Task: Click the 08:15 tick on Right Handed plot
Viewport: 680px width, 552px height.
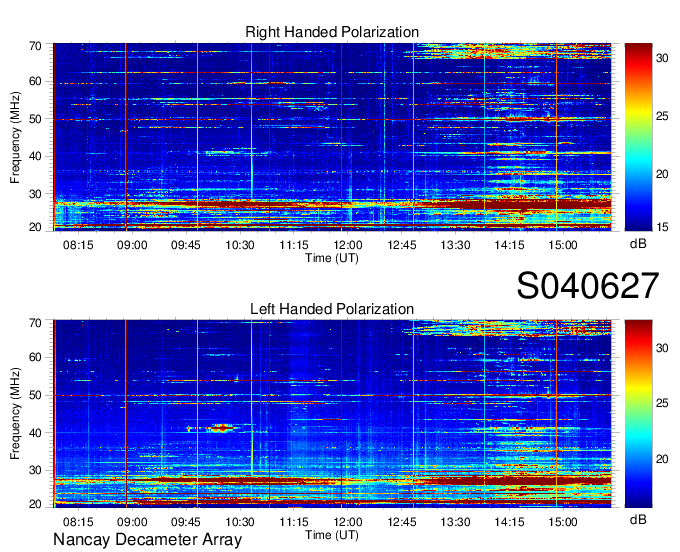Action: (78, 245)
